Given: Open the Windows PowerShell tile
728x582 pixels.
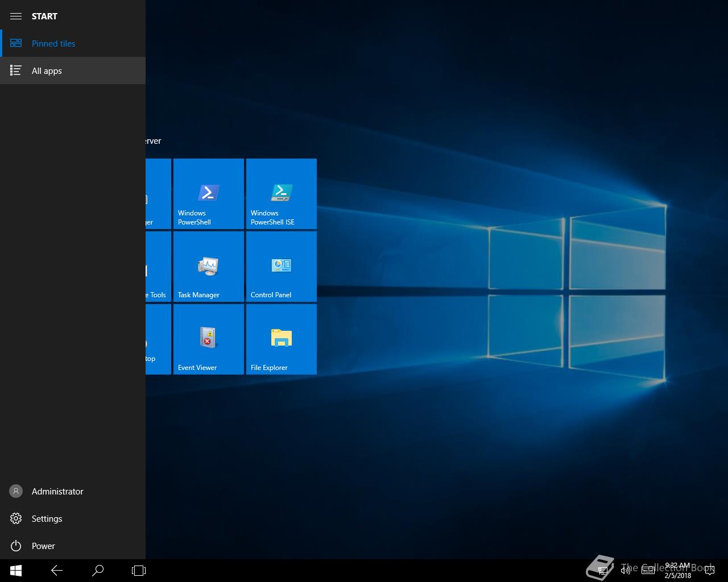Looking at the screenshot, I should tap(209, 194).
